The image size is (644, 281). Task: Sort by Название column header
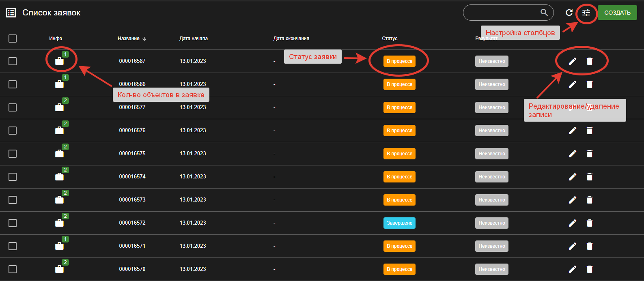click(x=129, y=39)
